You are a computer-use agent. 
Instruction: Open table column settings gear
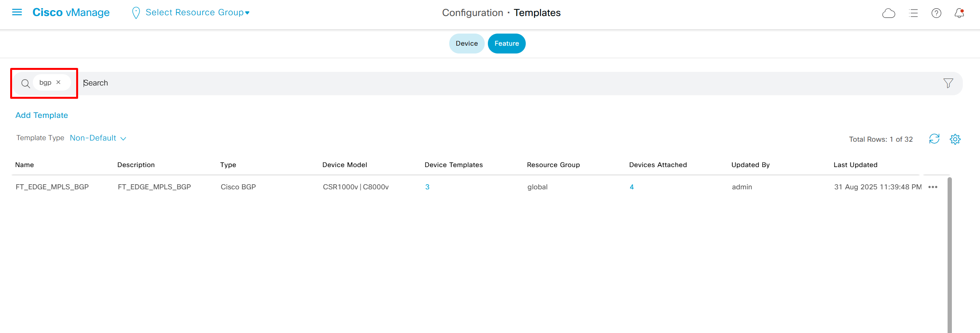pyautogui.click(x=955, y=139)
